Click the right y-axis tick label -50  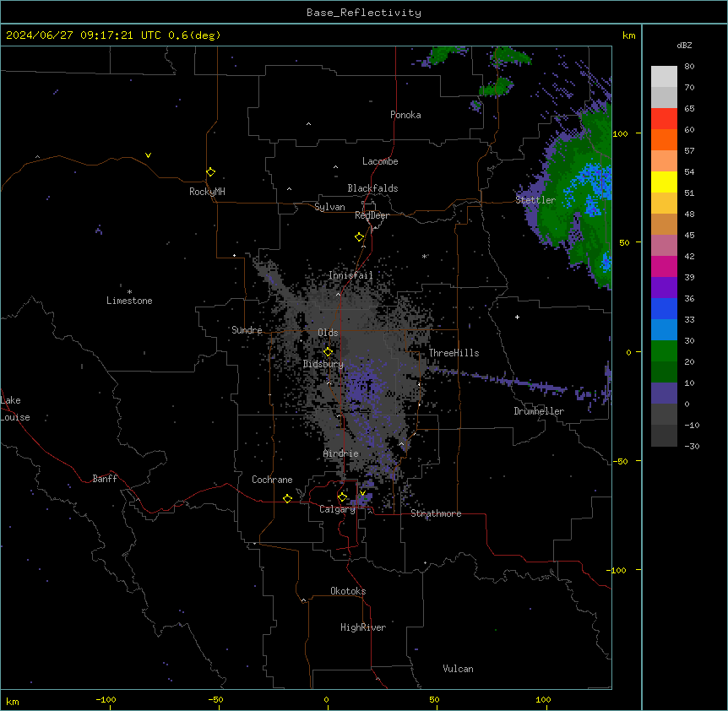620,461
